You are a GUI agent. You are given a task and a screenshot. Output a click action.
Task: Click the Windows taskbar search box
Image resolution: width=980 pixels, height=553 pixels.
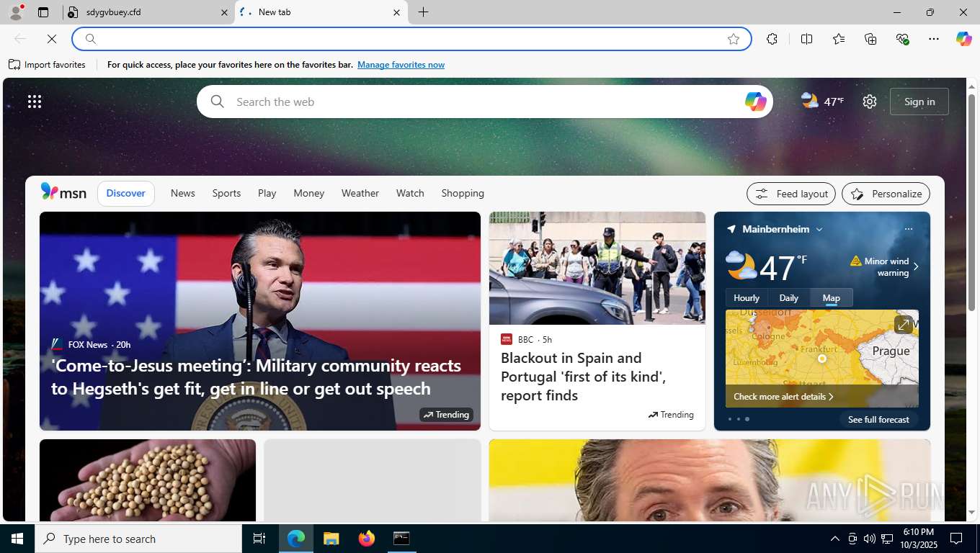tap(138, 539)
